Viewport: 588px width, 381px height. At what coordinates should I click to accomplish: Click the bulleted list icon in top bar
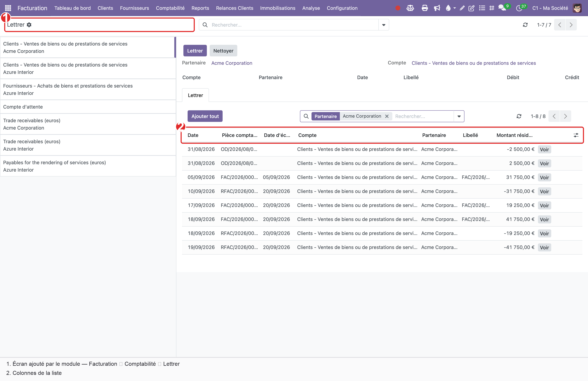(x=482, y=8)
